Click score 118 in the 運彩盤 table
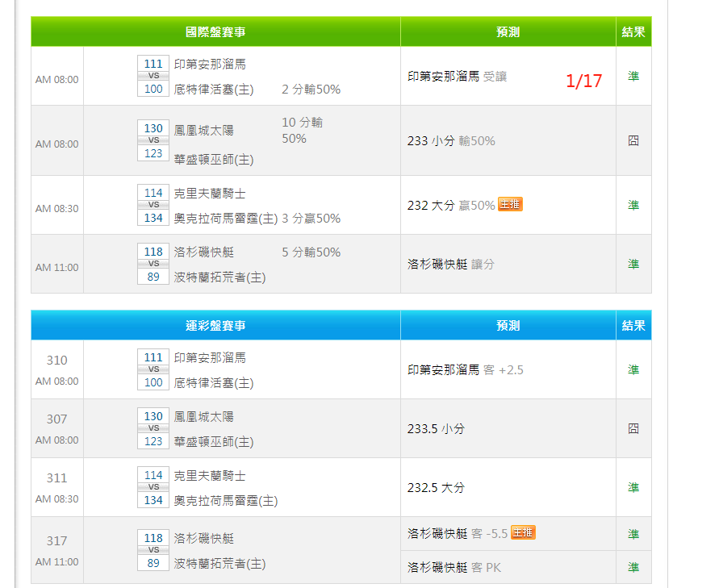Viewport: 719px width, 588px height. pyautogui.click(x=153, y=537)
